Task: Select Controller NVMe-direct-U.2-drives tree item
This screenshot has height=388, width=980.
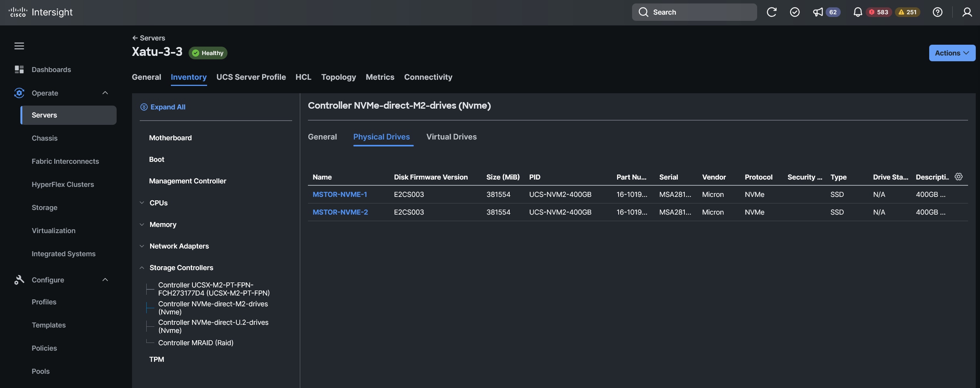Action: click(x=214, y=326)
